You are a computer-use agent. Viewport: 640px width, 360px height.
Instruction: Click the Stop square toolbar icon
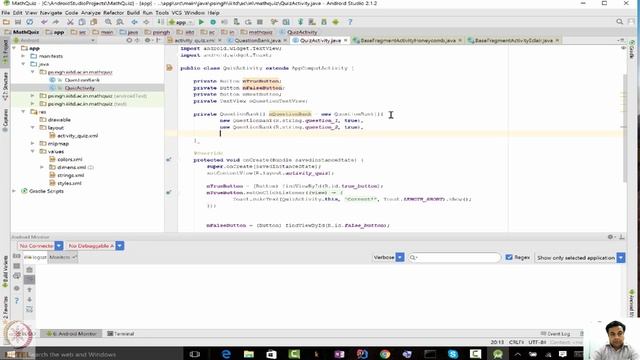[x=260, y=22]
